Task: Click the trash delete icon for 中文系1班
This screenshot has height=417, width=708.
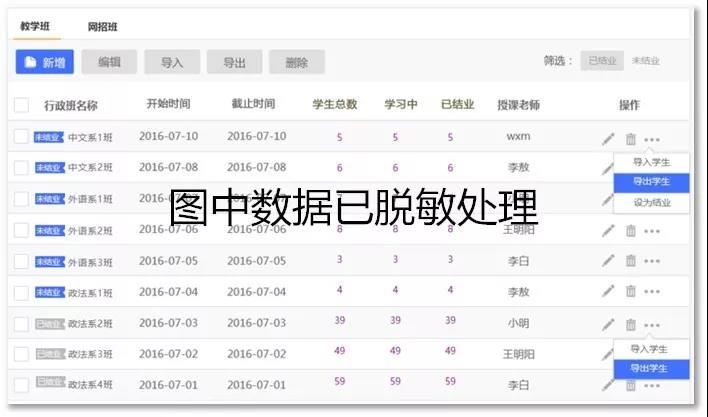Action: (630, 139)
